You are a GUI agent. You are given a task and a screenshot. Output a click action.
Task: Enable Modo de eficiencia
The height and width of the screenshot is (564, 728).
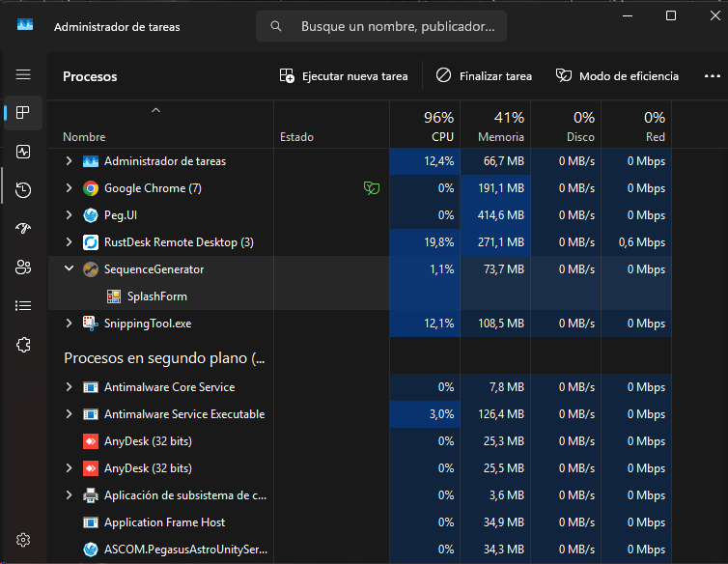pyautogui.click(x=617, y=75)
